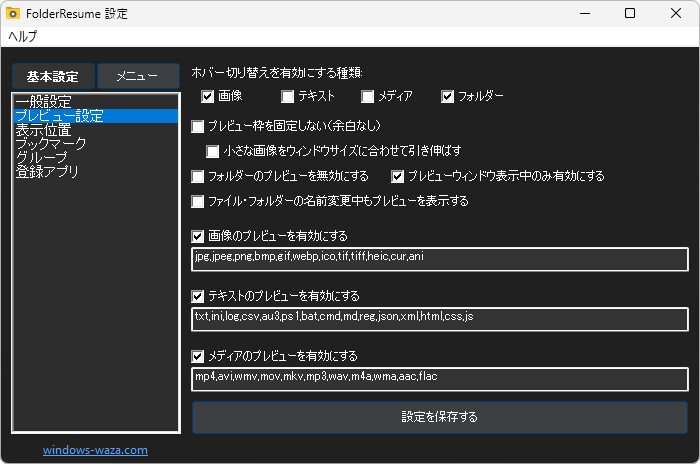Image resolution: width=700 pixels, height=464 pixels.
Task: Select 一般設定 in the settings list
Action: click(x=96, y=102)
